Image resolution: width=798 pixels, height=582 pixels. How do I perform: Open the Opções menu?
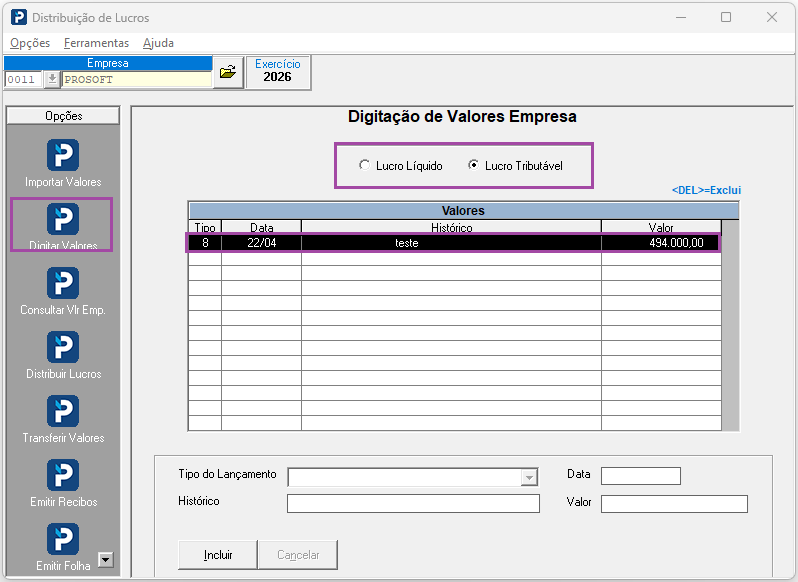pos(30,43)
